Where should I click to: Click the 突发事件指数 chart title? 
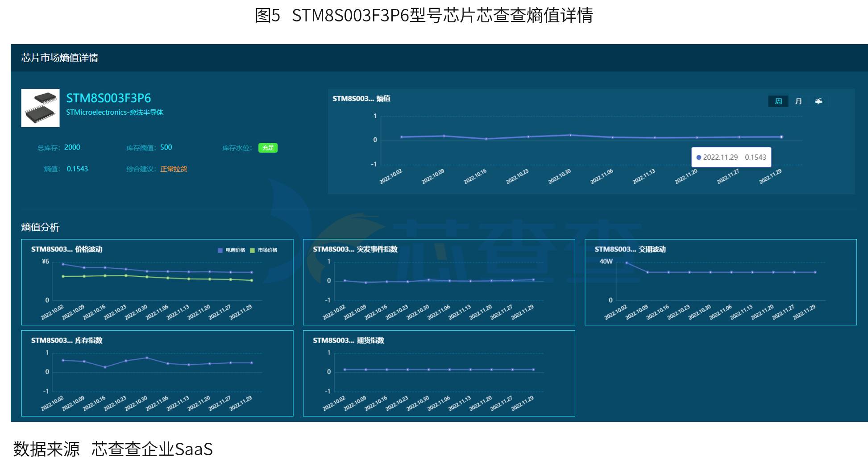click(355, 249)
